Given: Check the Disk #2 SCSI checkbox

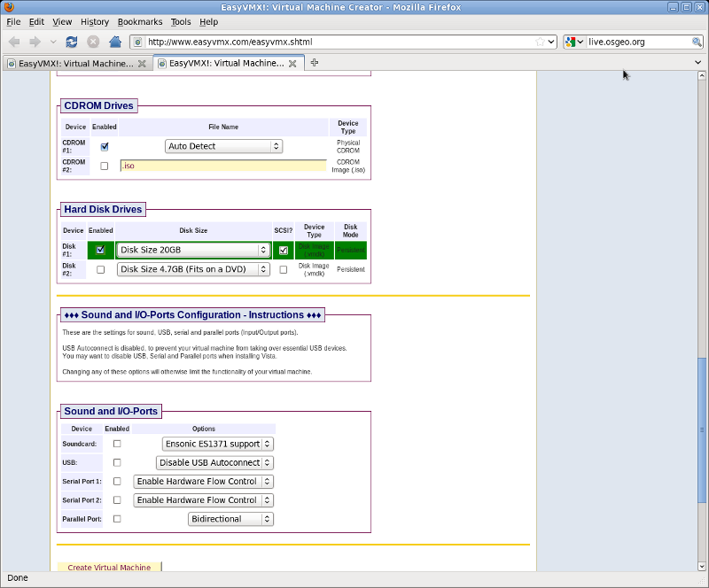Looking at the screenshot, I should click(x=284, y=269).
